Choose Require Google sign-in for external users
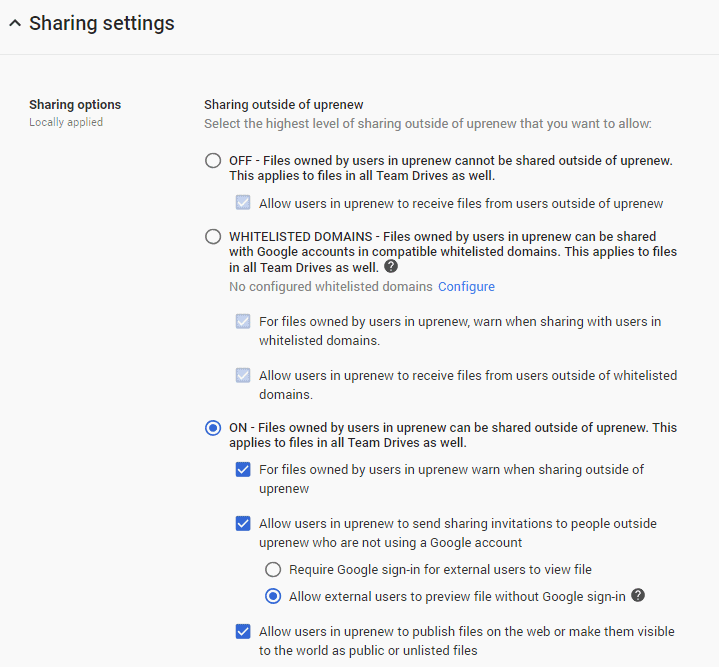The height and width of the screenshot is (667, 719). tap(273, 570)
